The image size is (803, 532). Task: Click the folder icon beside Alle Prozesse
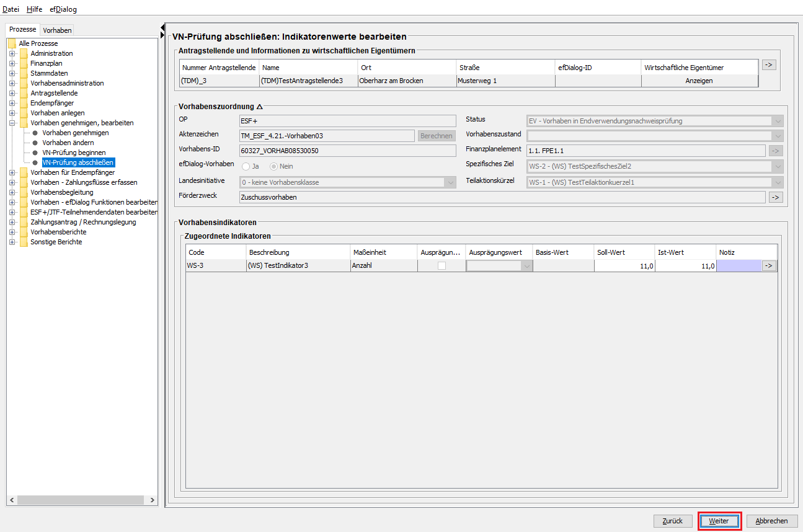pyautogui.click(x=12, y=43)
